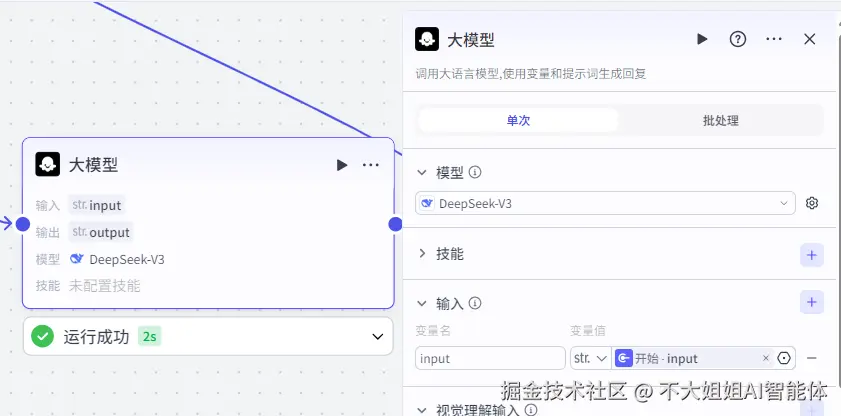The width and height of the screenshot is (841, 416).
Task: Open help via the question mark icon
Action: pyautogui.click(x=738, y=39)
